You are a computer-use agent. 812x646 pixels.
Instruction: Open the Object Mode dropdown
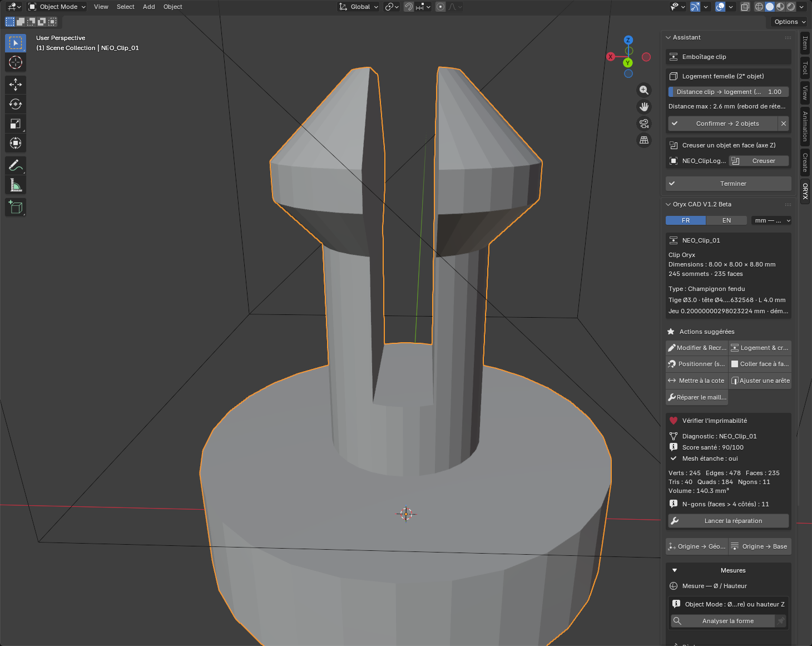point(57,7)
